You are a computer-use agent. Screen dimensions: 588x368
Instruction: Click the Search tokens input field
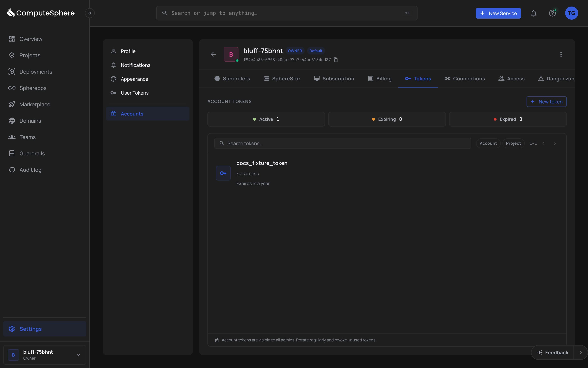tap(343, 143)
